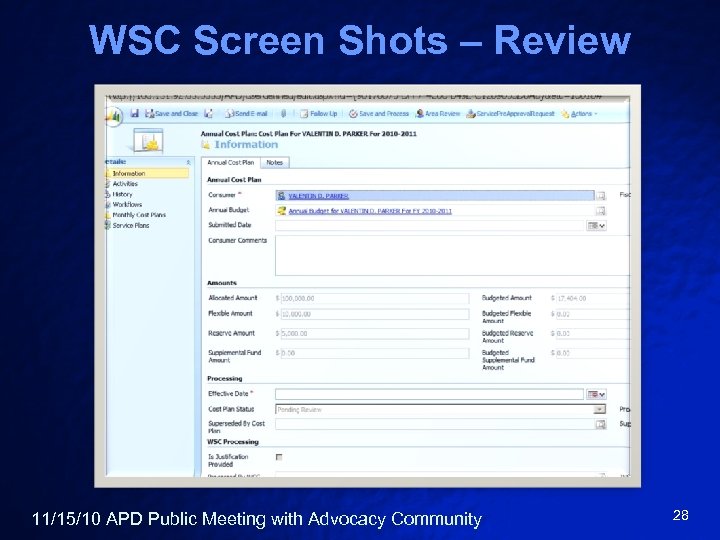Open the Submitted Date calendar picker
The width and height of the screenshot is (720, 540).
click(x=596, y=225)
